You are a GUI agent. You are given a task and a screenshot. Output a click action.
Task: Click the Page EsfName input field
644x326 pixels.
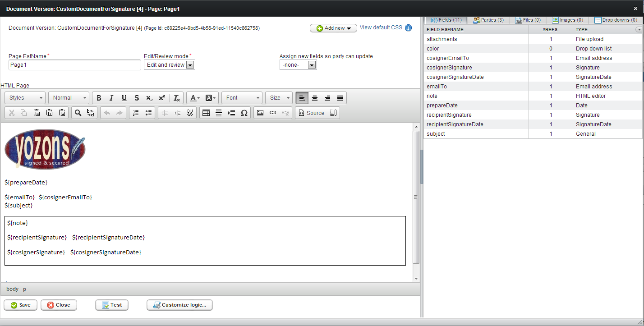75,65
